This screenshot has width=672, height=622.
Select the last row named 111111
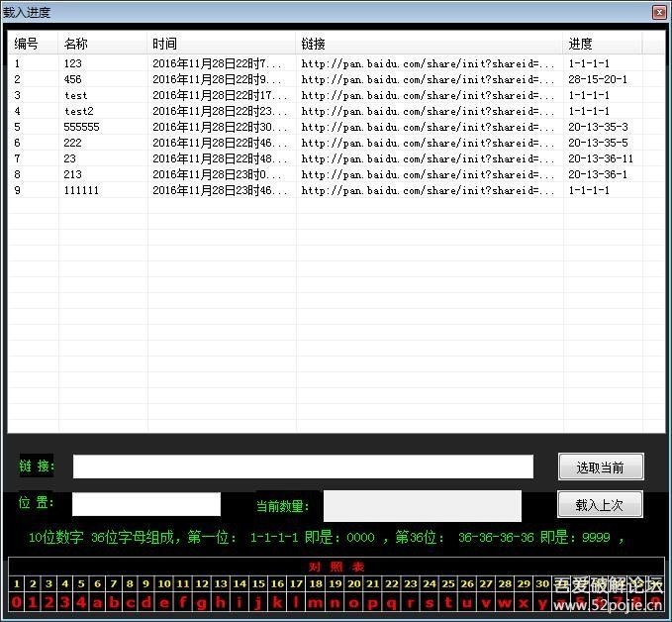81,190
